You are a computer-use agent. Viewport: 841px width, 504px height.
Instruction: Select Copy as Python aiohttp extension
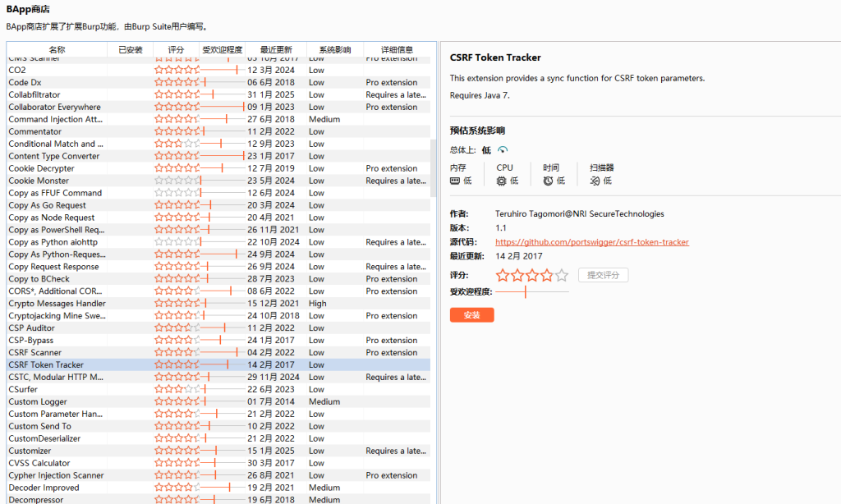pos(218,242)
